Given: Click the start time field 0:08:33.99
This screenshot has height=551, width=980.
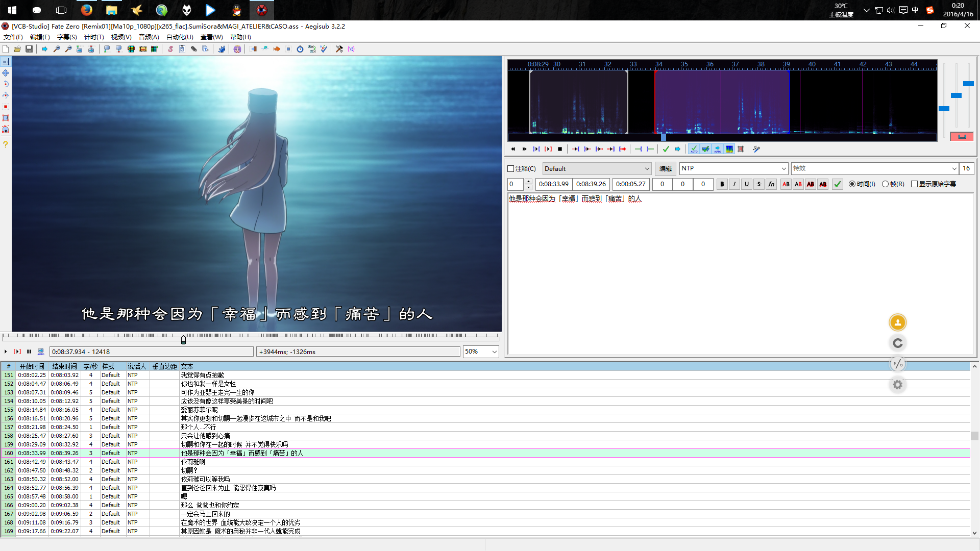Looking at the screenshot, I should [x=553, y=184].
